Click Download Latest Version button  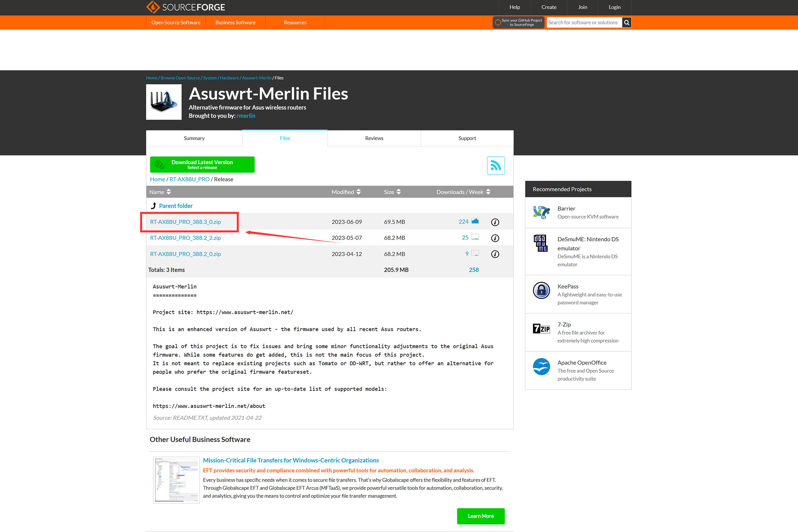[202, 165]
